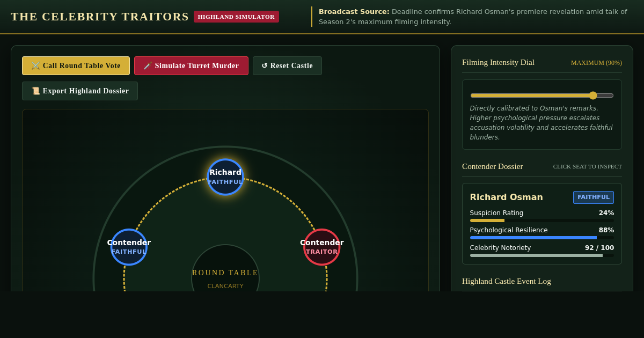
Task: Inspect the Contender Traitor seat
Action: tap(322, 247)
